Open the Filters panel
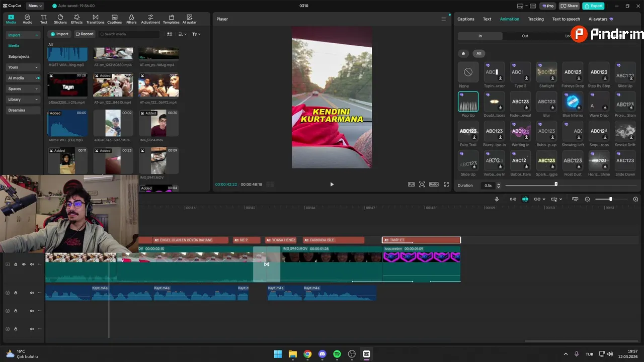644x362 pixels. pos(131,19)
